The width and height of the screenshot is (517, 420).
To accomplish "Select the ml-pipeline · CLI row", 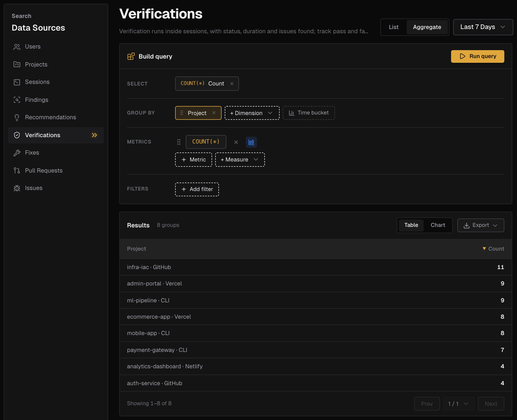I will (x=315, y=300).
